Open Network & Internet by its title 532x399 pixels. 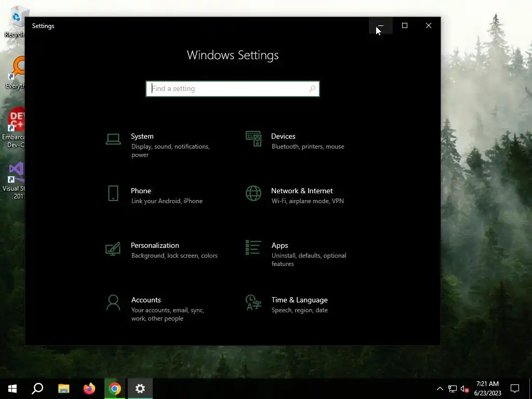(302, 191)
